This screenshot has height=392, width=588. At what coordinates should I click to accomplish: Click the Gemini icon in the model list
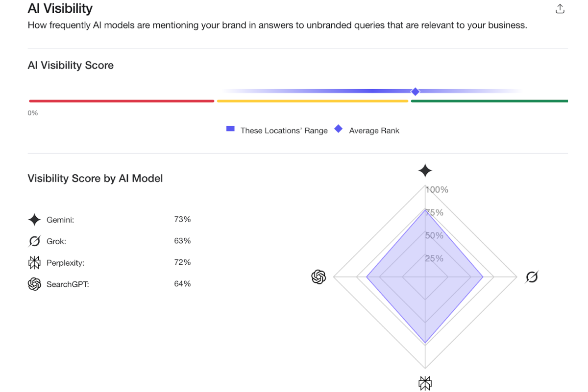point(34,220)
